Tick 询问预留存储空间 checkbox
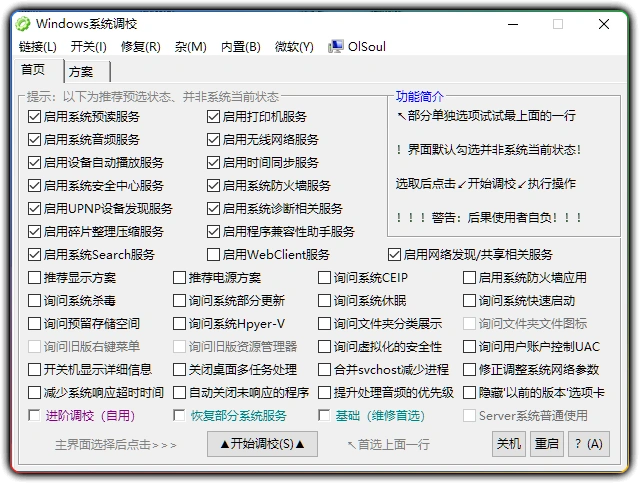This screenshot has height=483, width=639. (x=34, y=324)
